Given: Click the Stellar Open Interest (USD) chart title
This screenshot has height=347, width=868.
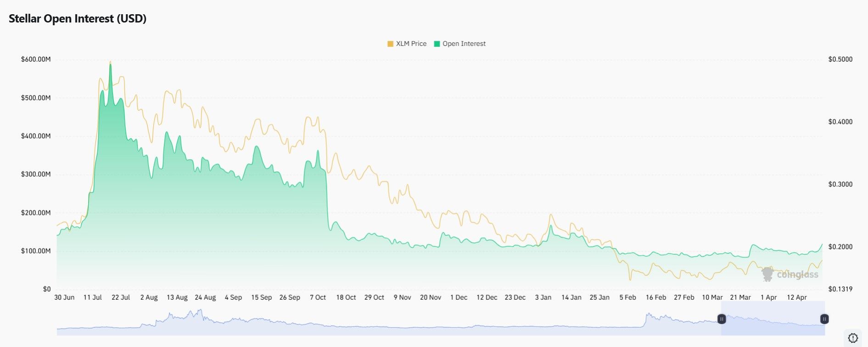Looking at the screenshot, I should click(x=77, y=19).
